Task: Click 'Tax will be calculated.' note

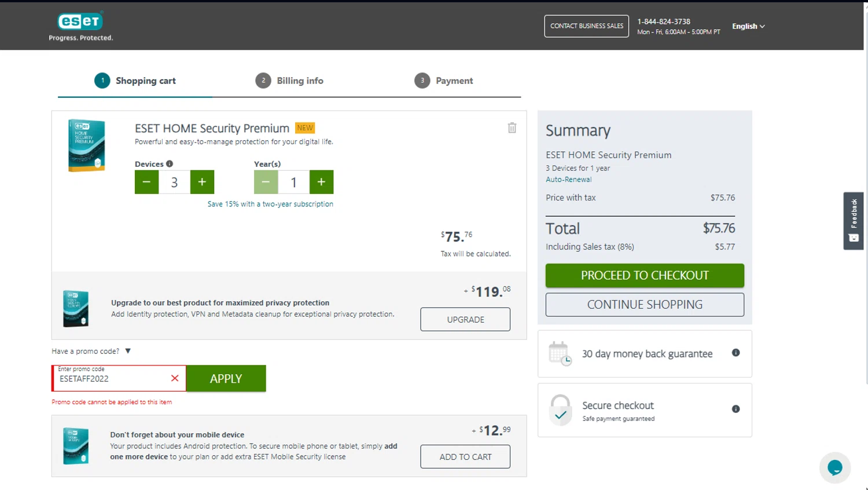Action: click(x=476, y=254)
